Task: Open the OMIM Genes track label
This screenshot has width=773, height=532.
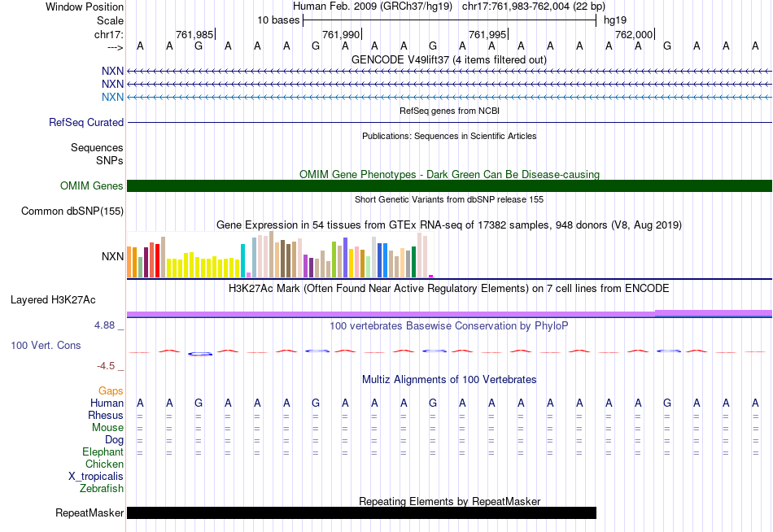Action: [x=92, y=186]
